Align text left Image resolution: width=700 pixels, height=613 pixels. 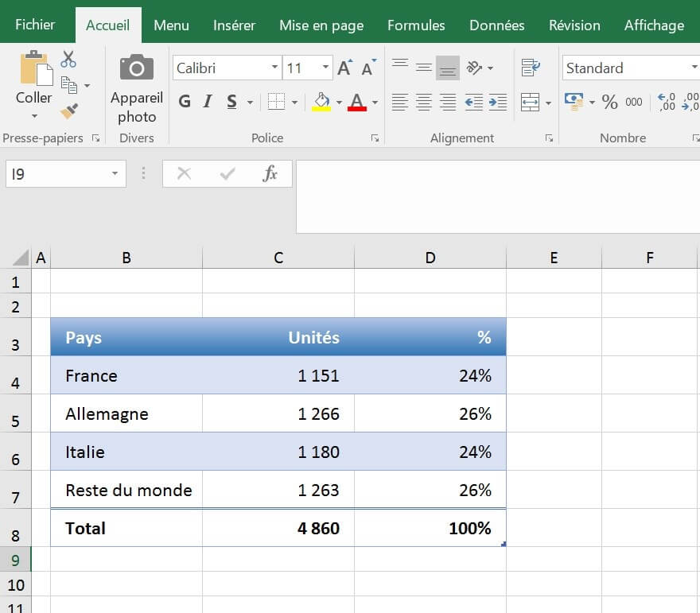coord(400,102)
